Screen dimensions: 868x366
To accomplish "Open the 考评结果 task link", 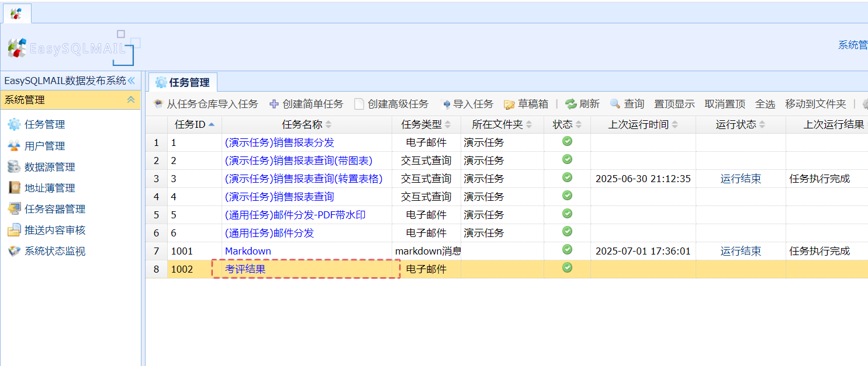I will (x=245, y=269).
